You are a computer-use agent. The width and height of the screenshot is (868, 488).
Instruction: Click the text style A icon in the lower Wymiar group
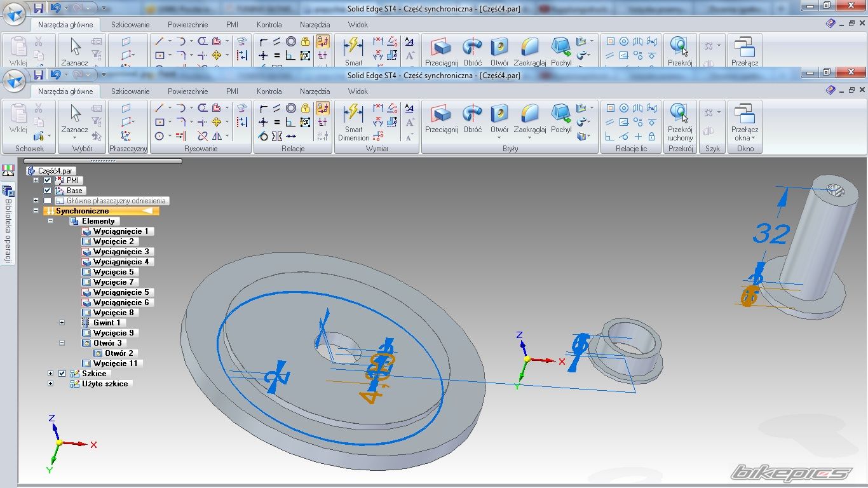pos(409,108)
